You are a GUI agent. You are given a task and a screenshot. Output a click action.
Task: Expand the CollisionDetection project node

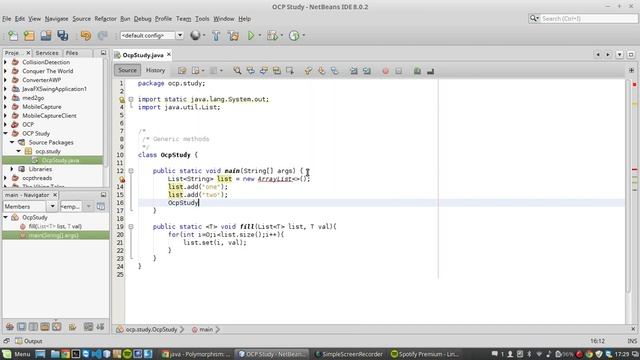pos(5,62)
